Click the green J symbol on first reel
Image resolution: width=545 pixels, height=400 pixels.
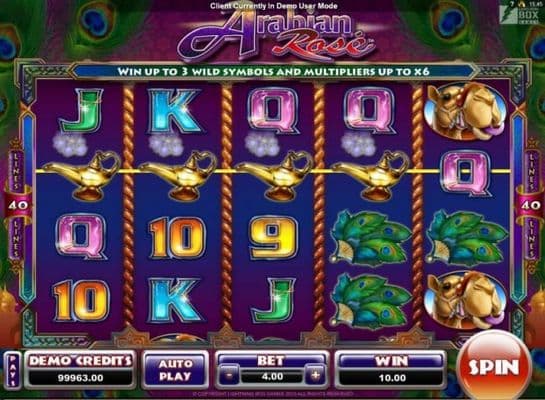click(82, 111)
